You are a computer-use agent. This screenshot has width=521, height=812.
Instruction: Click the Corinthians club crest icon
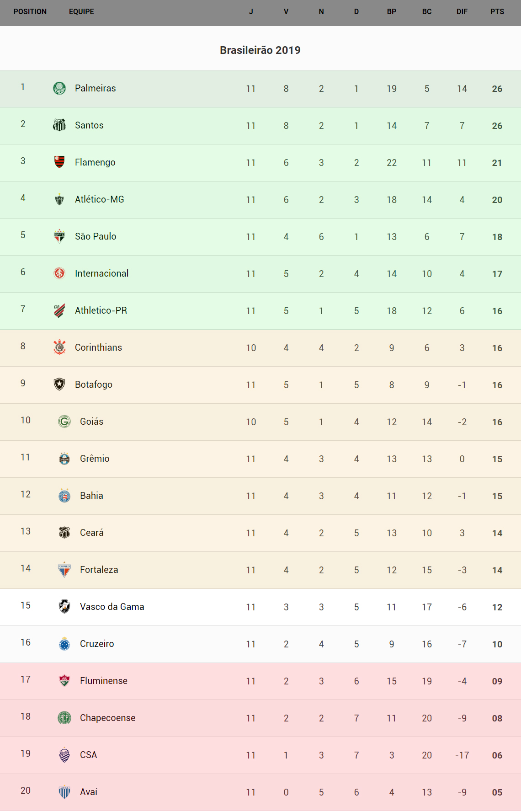[x=59, y=347]
